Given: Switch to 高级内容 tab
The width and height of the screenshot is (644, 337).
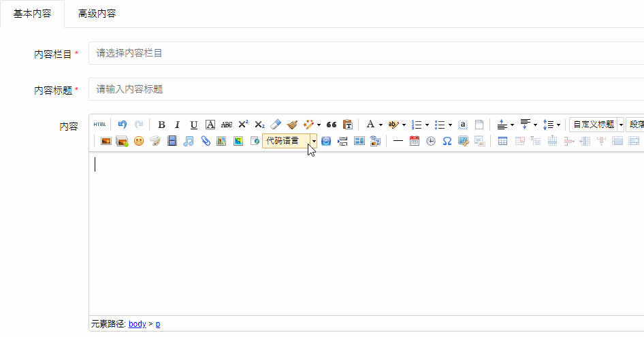Looking at the screenshot, I should [x=97, y=14].
